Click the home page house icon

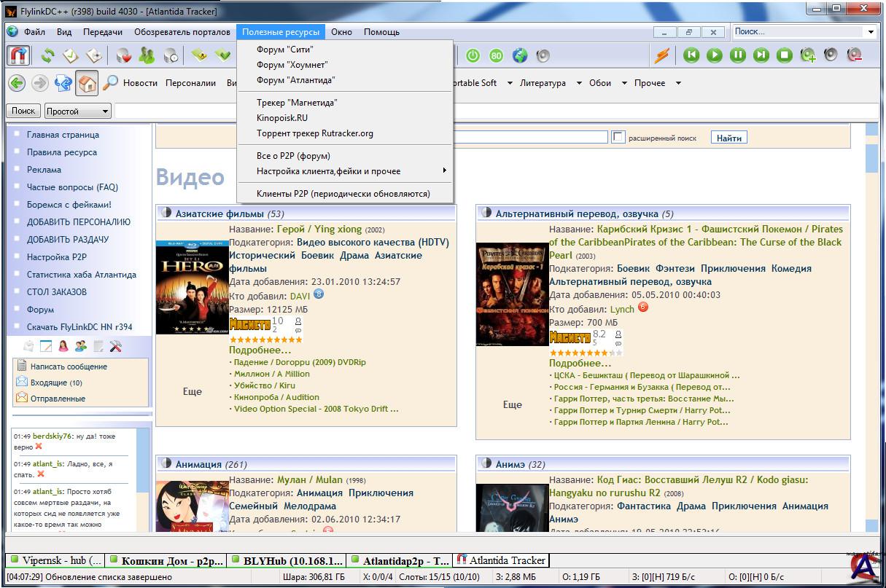87,83
